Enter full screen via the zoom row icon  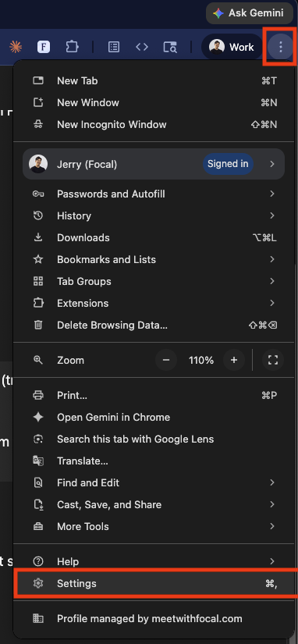tap(273, 360)
